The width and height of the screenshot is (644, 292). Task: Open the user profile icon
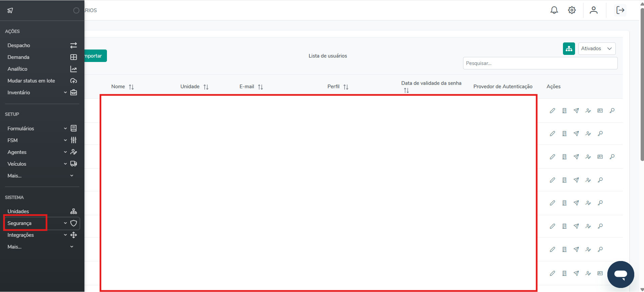594,10
